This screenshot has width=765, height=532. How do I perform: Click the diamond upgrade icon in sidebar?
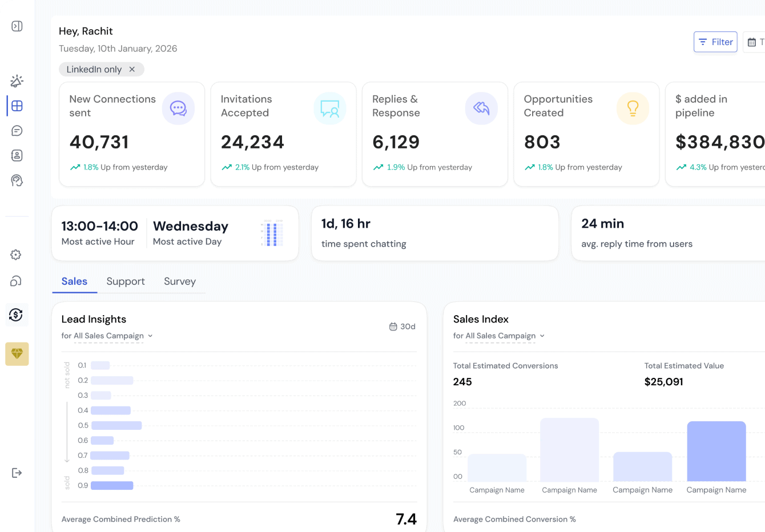pos(17,354)
